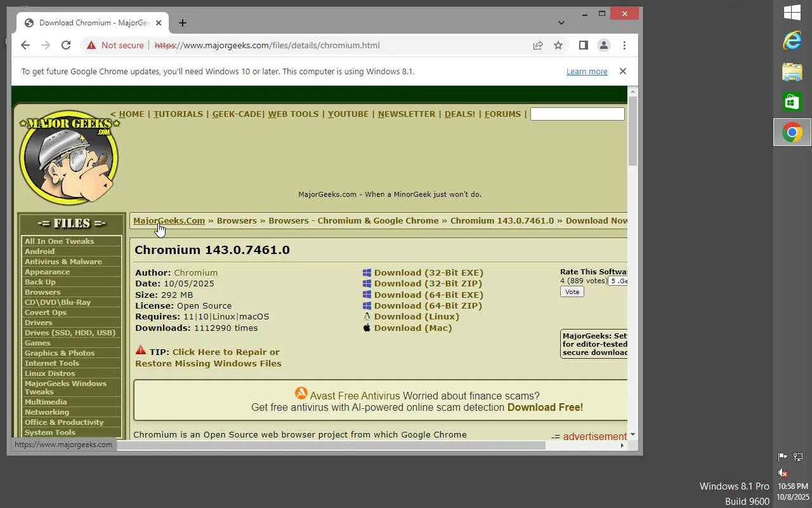Reload the MajorGeeks page

click(66, 45)
